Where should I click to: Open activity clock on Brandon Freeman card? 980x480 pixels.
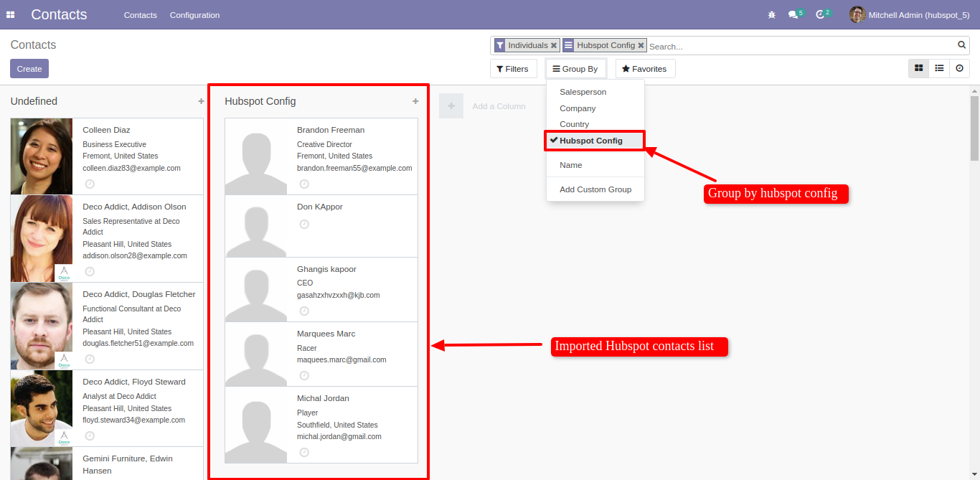pos(304,184)
